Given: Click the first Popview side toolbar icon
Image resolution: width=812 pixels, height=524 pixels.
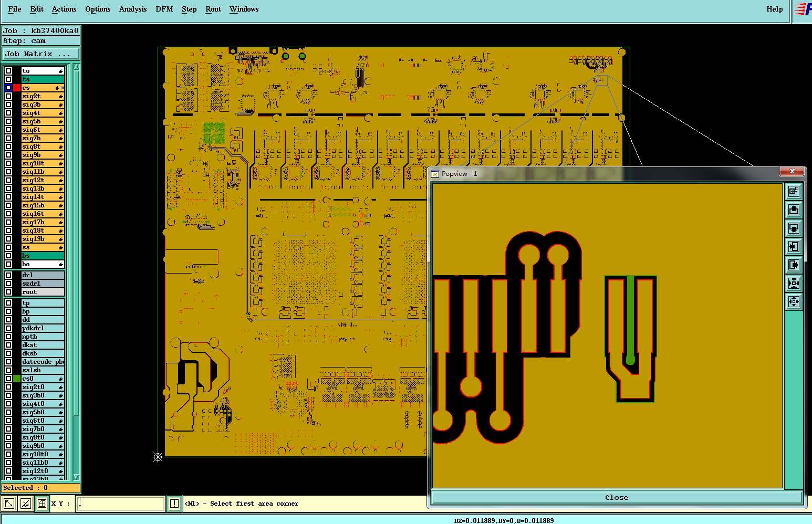Looking at the screenshot, I should (x=794, y=191).
